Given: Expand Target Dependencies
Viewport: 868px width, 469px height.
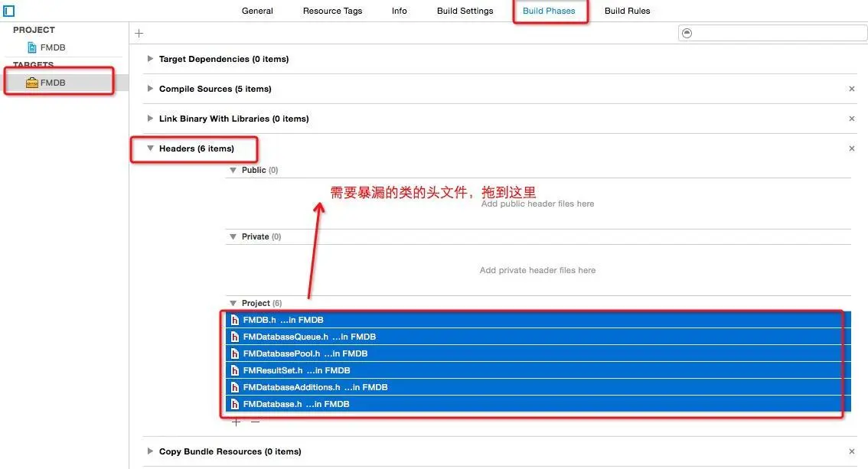Looking at the screenshot, I should 150,59.
